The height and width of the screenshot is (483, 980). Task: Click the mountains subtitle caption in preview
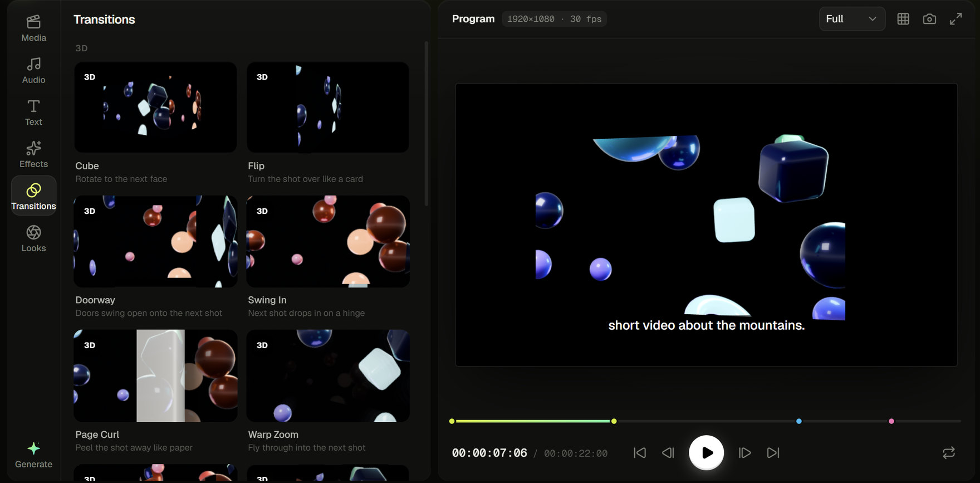pos(707,325)
